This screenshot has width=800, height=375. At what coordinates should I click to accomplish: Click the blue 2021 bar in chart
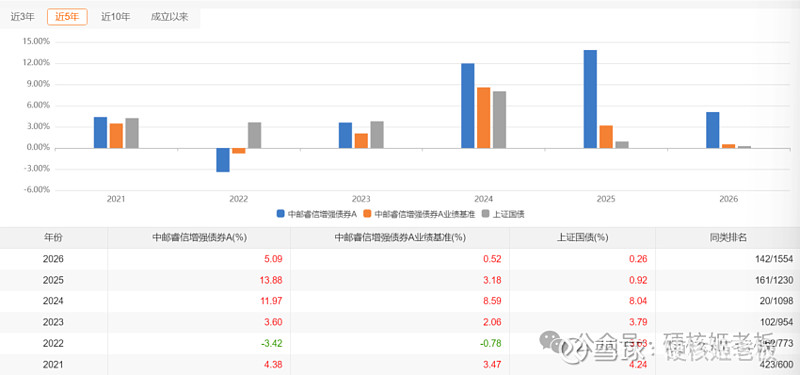[x=101, y=133]
